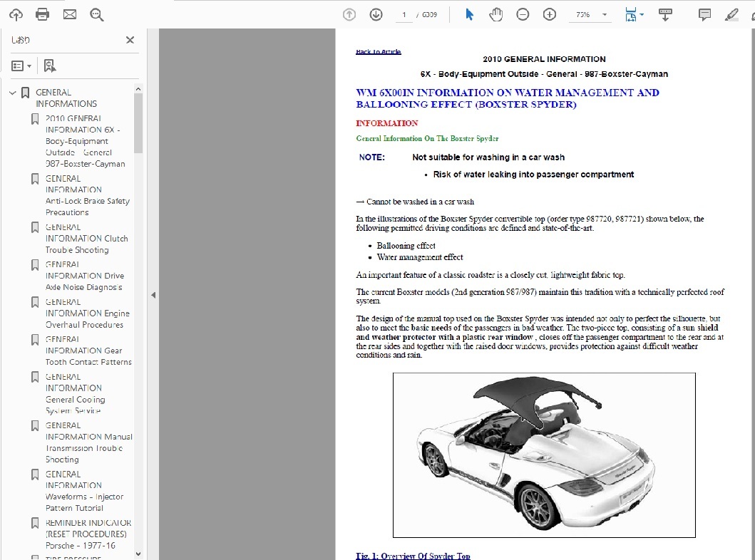
Task: Open the bookmark options menu dropdown
Action: tap(21, 66)
